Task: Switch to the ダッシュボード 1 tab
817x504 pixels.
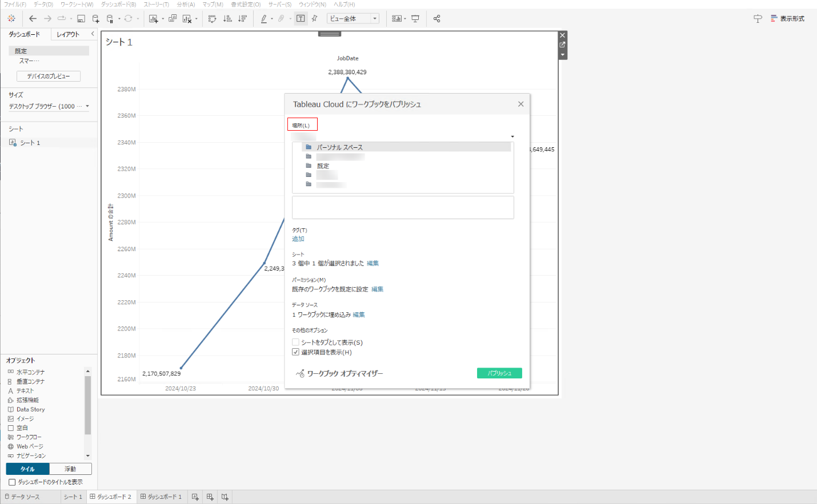Action: pyautogui.click(x=161, y=497)
